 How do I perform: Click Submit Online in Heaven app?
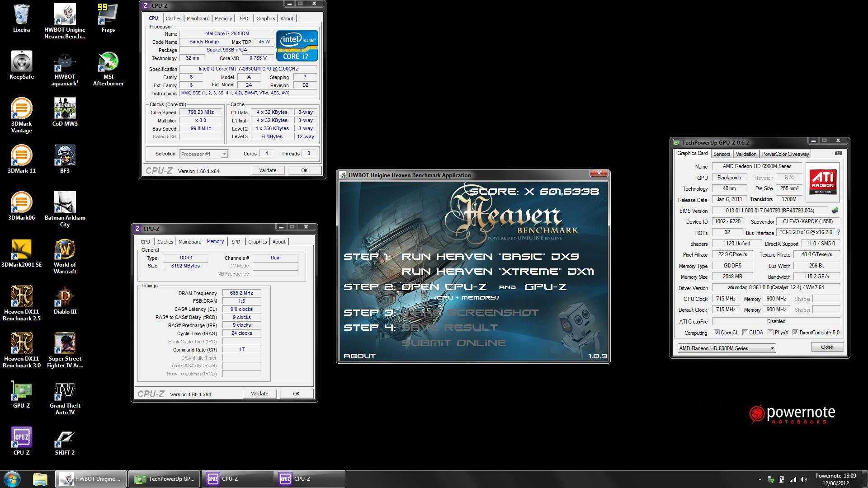[x=454, y=343]
